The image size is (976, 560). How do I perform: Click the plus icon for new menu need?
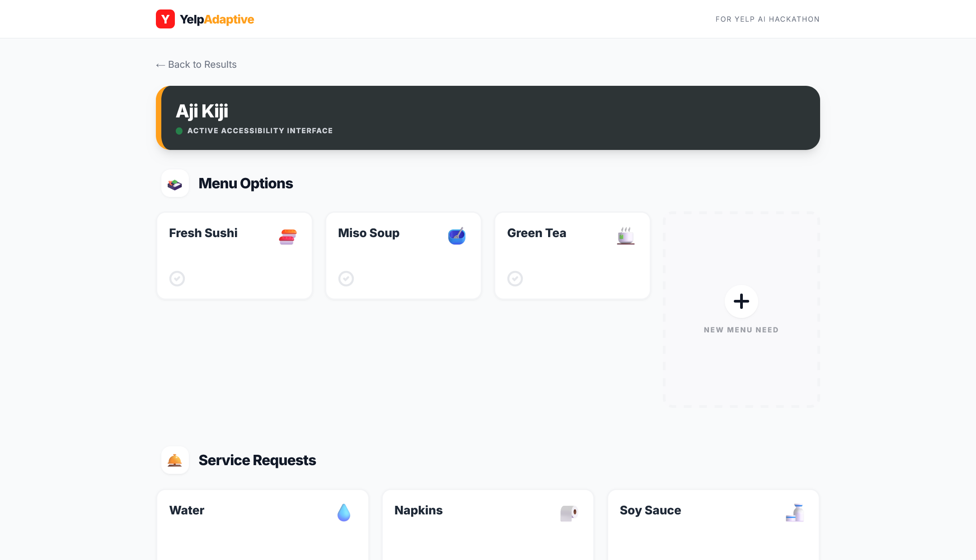[741, 301]
